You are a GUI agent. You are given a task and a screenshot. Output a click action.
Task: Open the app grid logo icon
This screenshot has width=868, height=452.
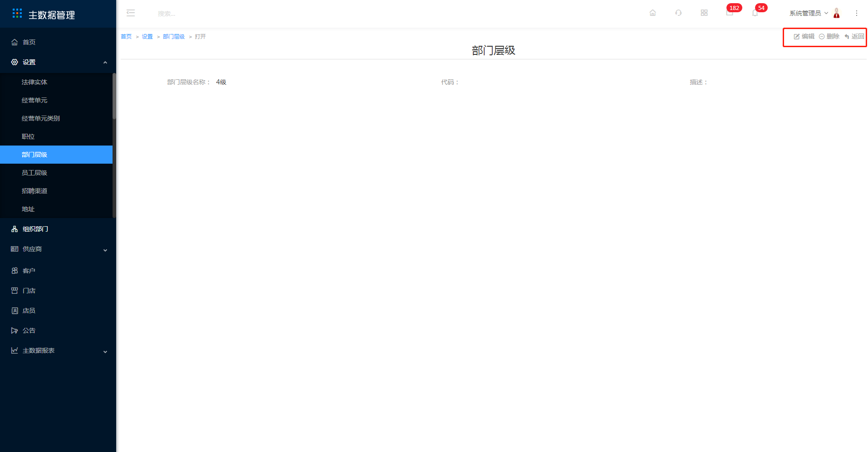point(17,14)
